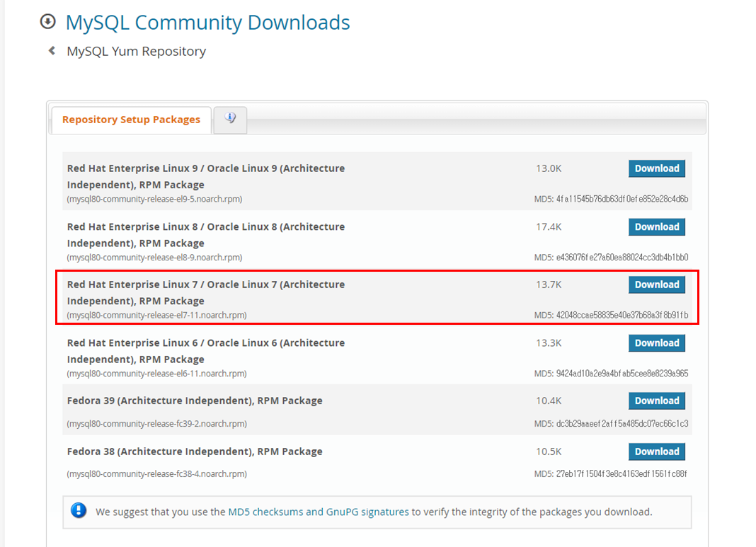Screen dimensions: 756x547
Task: Click the MD5 hash starting with dc3b29aa
Action: point(622,424)
